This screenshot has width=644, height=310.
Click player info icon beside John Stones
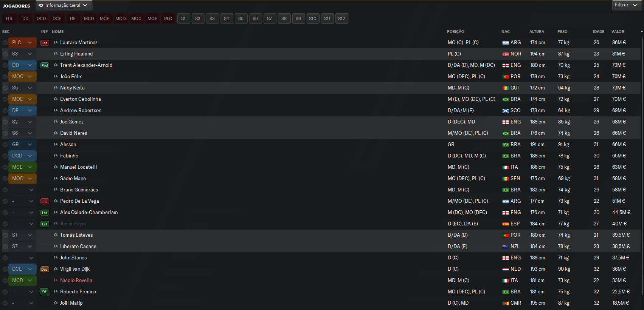(x=56, y=258)
